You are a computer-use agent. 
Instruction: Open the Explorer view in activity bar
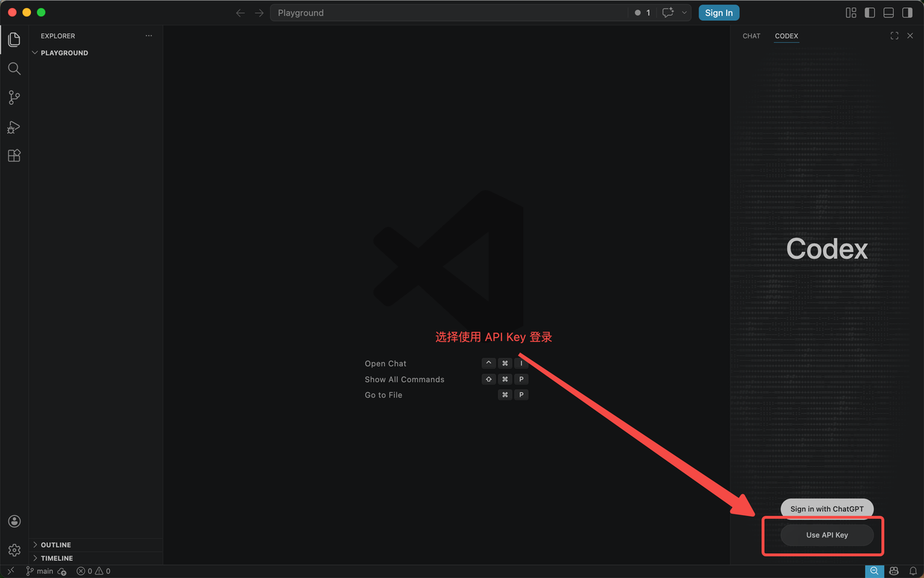tap(14, 40)
